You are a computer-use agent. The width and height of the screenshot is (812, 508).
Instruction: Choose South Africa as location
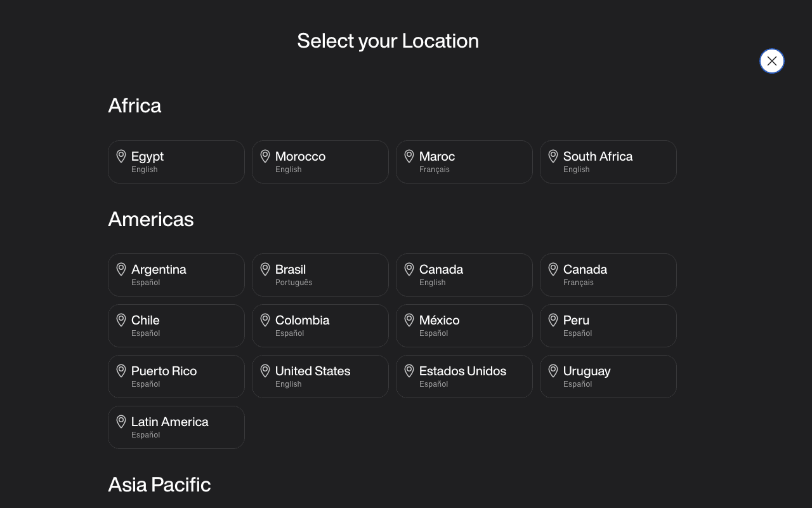[x=608, y=162]
